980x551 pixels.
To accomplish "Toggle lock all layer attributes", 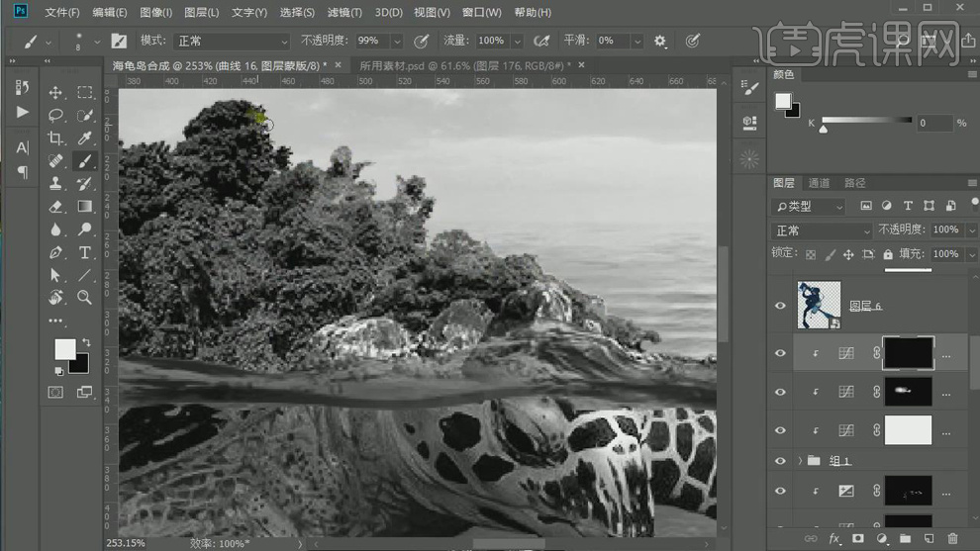I will 888,254.
